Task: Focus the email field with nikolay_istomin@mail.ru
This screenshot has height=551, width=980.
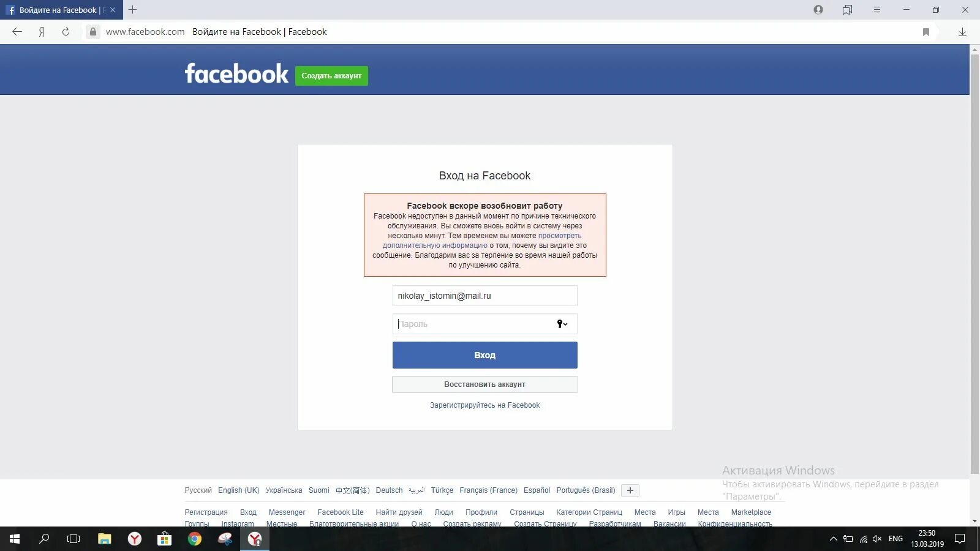Action: tap(484, 296)
